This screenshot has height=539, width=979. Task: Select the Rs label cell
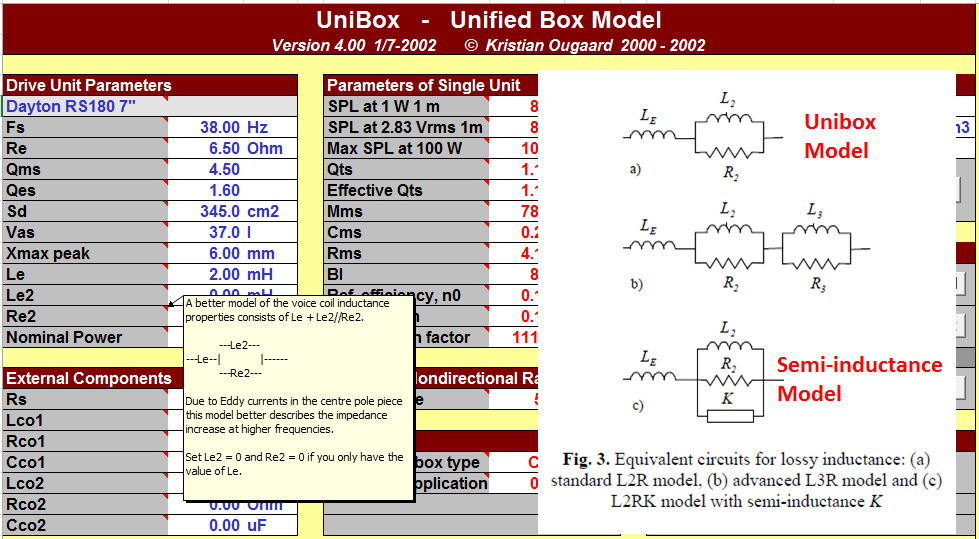coord(86,400)
